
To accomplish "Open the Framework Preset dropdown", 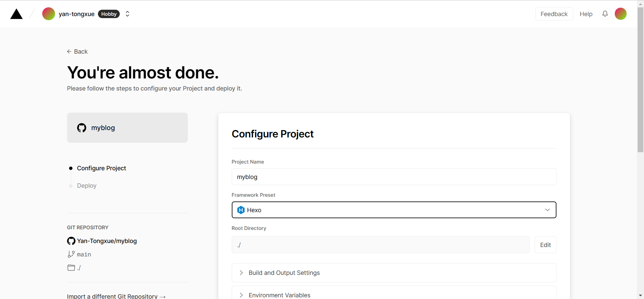I will click(x=394, y=210).
